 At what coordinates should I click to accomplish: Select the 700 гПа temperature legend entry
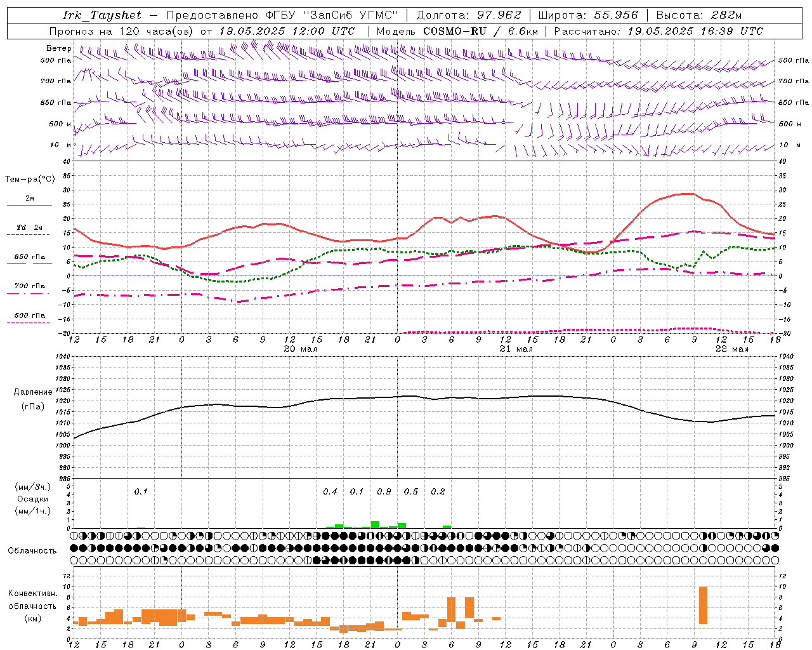click(x=30, y=286)
